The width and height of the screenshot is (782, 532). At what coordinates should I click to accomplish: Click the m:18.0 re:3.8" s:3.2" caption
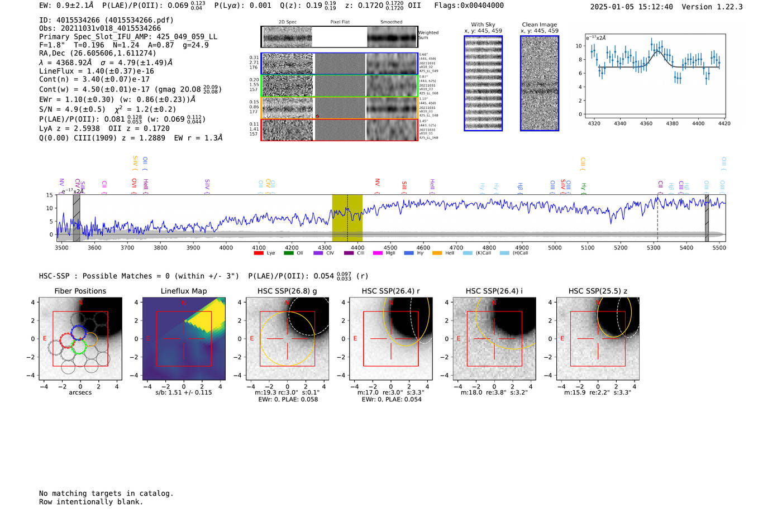click(494, 392)
